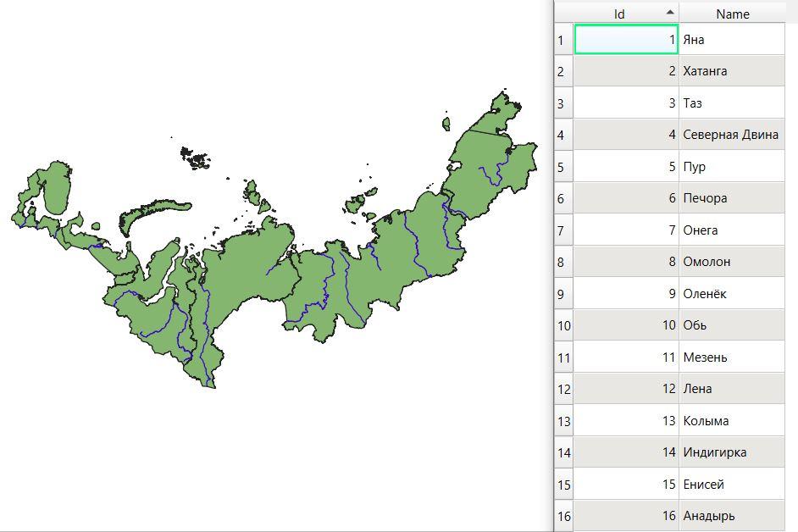This screenshot has height=532, width=798.
Task: Select the Северная Двина name cell
Action: (x=732, y=135)
